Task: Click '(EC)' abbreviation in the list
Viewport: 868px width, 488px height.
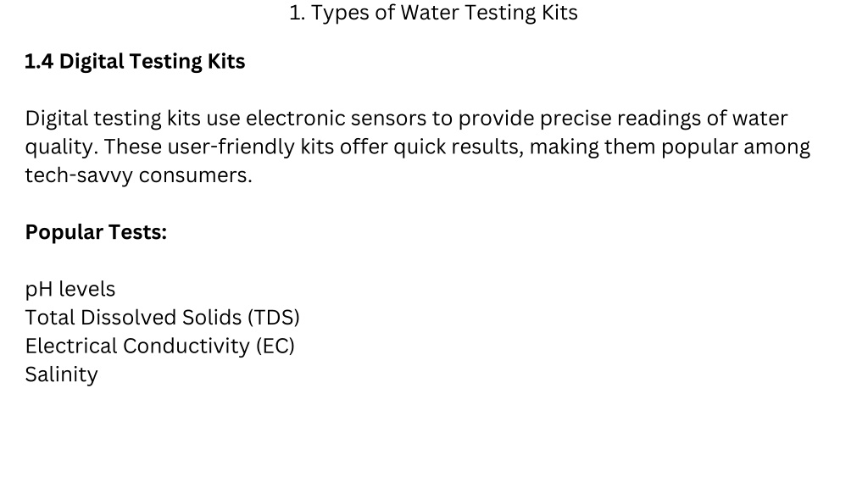Action: pyautogui.click(x=275, y=347)
